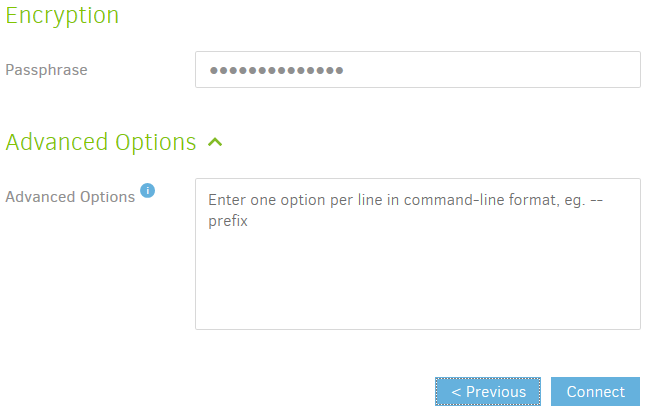Hide advanced options using the up arrow
647x412 pixels.
[214, 142]
